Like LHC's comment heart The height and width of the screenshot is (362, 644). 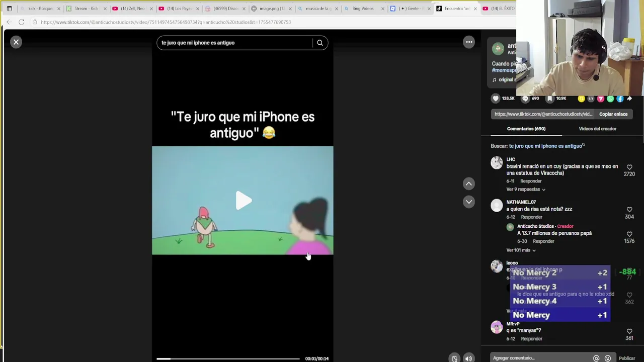[629, 167]
